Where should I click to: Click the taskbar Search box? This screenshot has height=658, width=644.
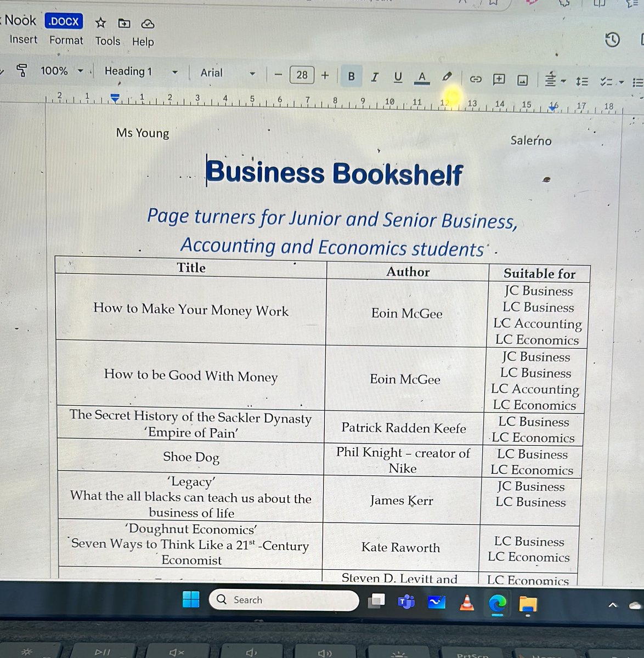284,600
